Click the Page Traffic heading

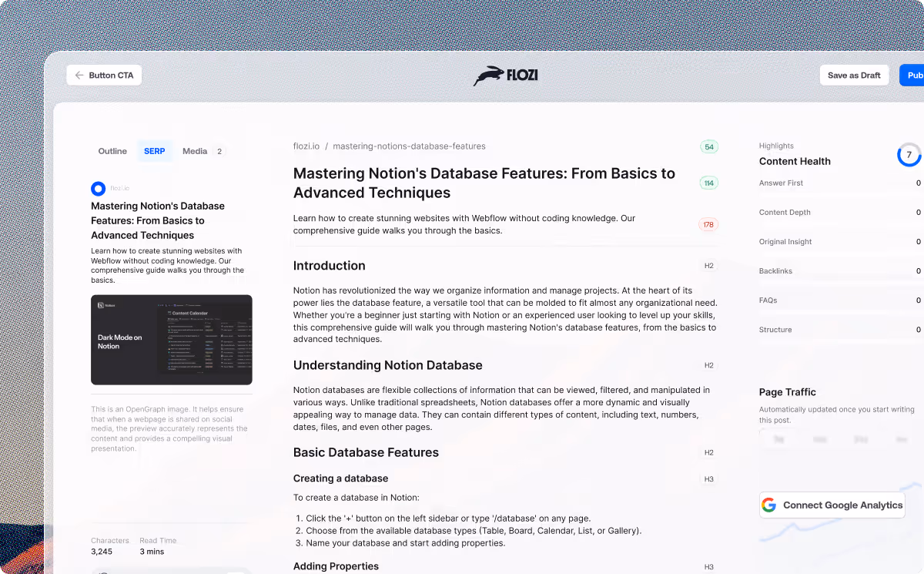point(788,392)
